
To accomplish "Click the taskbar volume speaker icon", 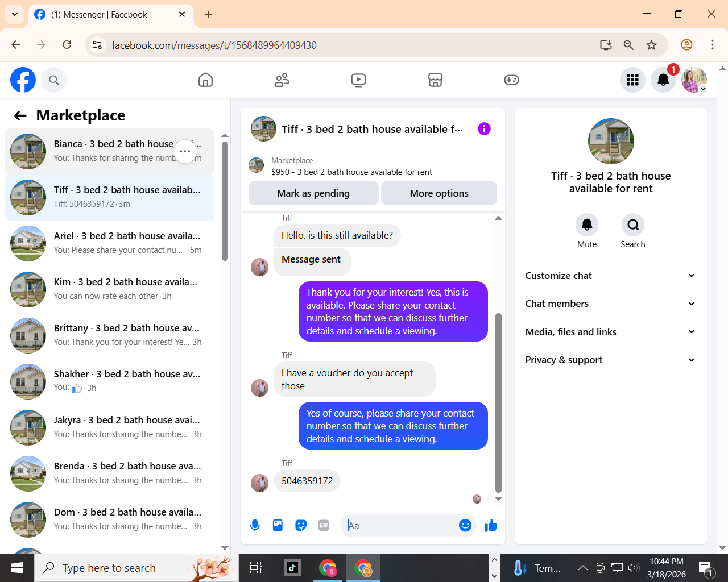I will tap(634, 568).
